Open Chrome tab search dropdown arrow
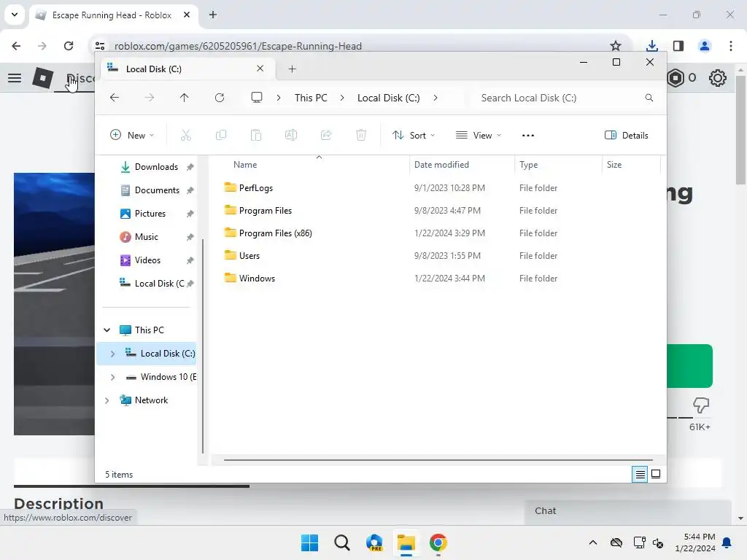Screen dimensions: 747x560 15,15
